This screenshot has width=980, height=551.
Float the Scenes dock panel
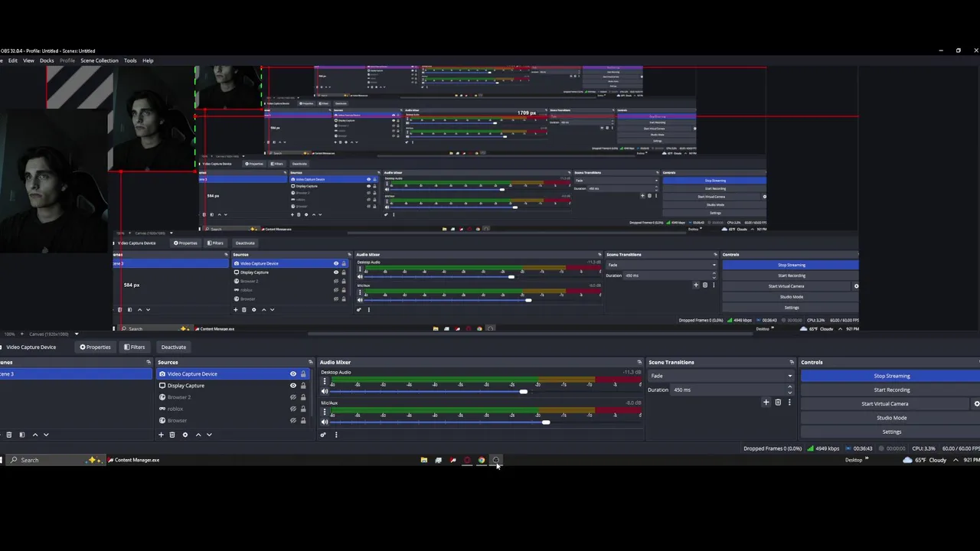pyautogui.click(x=149, y=362)
